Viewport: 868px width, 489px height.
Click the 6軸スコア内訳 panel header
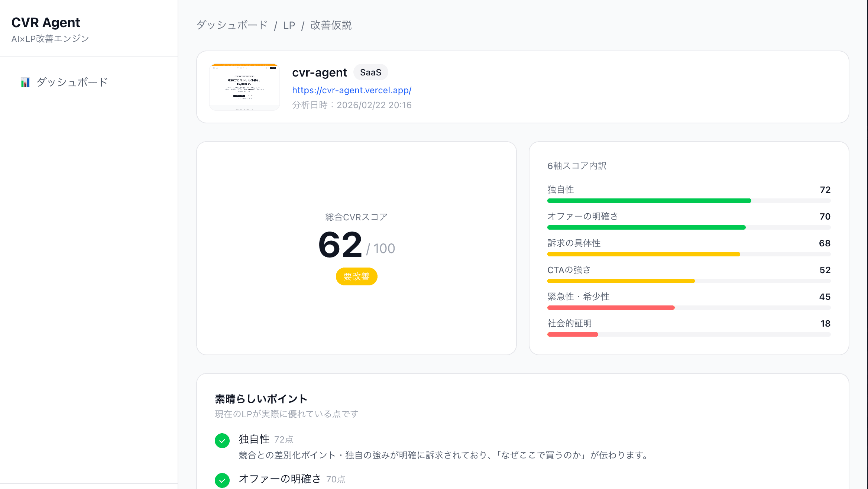point(577,166)
